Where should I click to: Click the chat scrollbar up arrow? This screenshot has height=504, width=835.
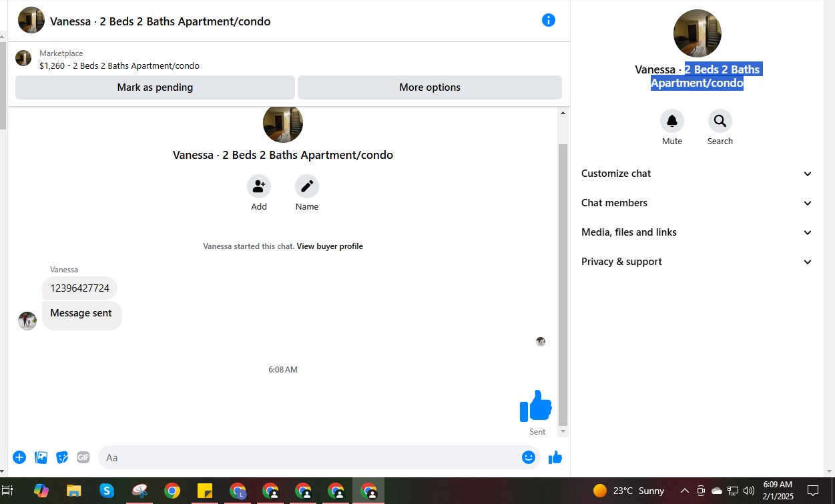(563, 113)
